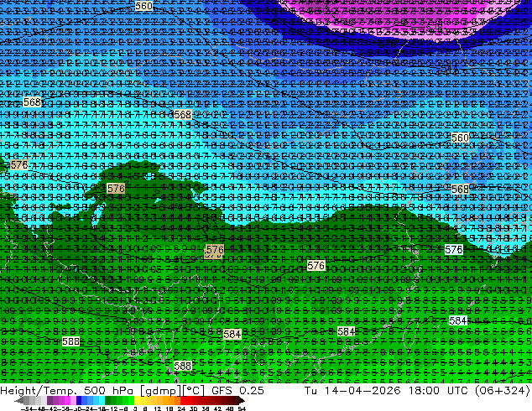Click the white-background 576 contour label
The image size is (532, 411).
pyautogui.click(x=454, y=250)
